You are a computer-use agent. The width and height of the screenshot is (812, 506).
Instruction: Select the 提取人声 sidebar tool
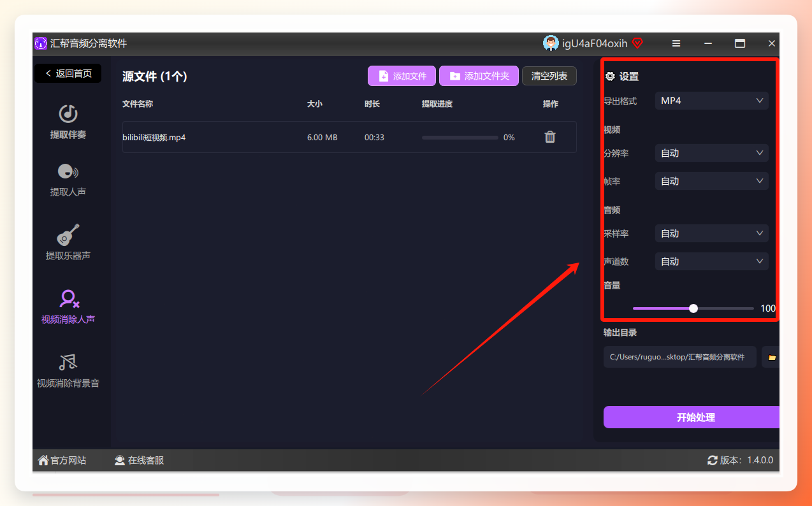68,180
